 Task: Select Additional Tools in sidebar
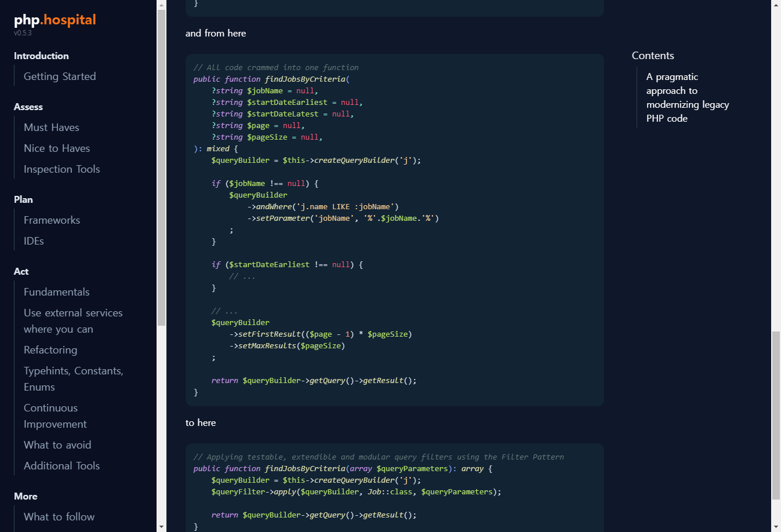(61, 466)
